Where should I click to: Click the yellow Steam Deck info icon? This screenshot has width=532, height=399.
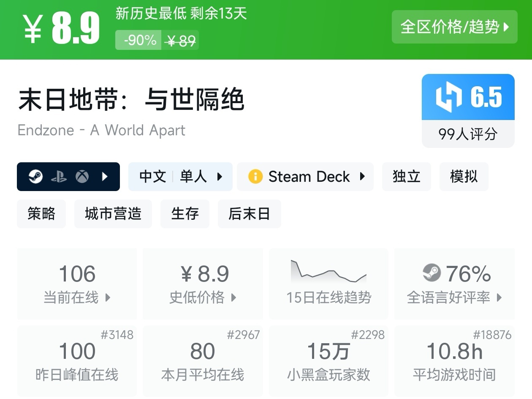click(255, 177)
